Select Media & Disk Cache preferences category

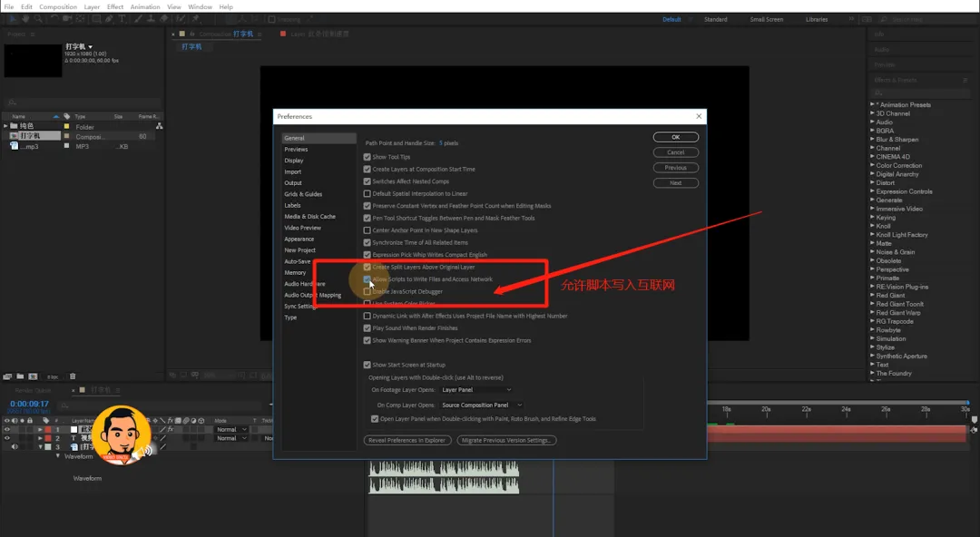tap(310, 216)
